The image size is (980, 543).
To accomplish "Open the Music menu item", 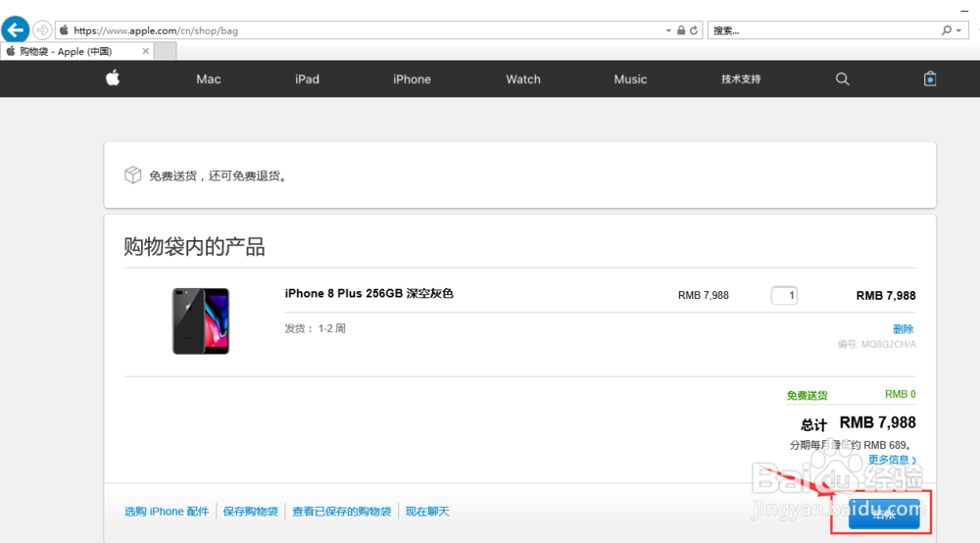I will tap(630, 79).
